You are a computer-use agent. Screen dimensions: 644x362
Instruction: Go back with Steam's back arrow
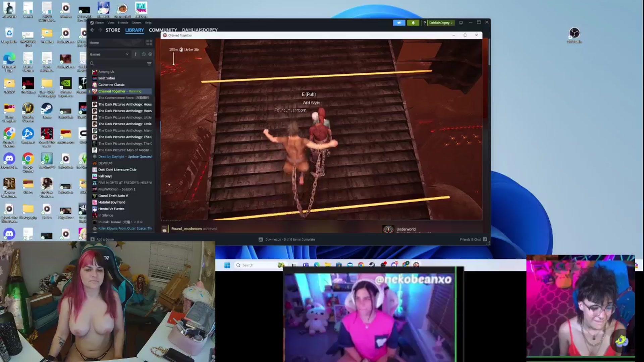tap(92, 30)
